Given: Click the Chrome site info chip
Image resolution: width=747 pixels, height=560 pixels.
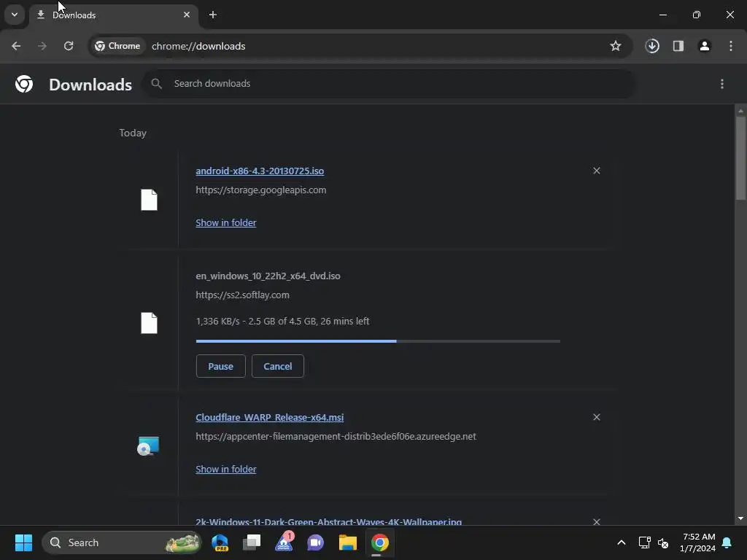Looking at the screenshot, I should click(117, 46).
